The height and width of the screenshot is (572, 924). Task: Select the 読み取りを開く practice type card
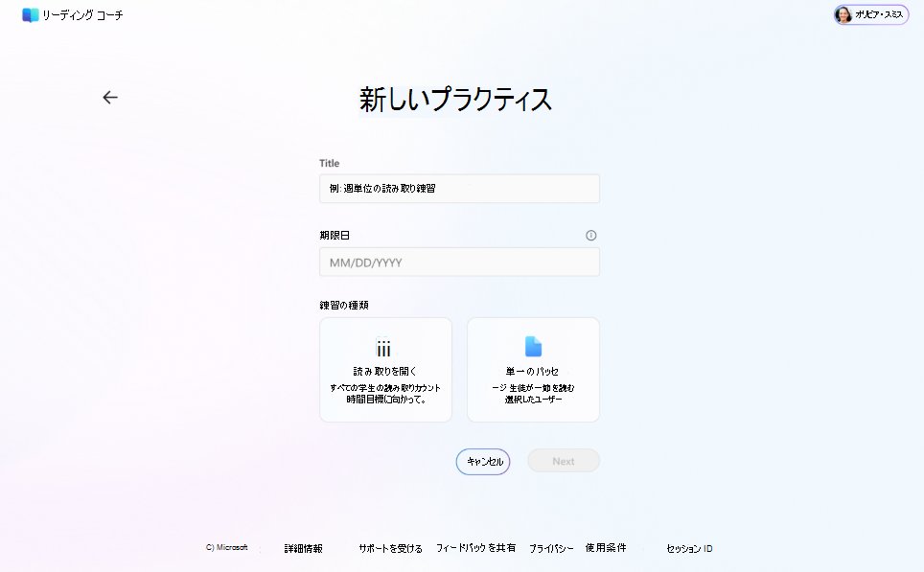click(x=385, y=369)
